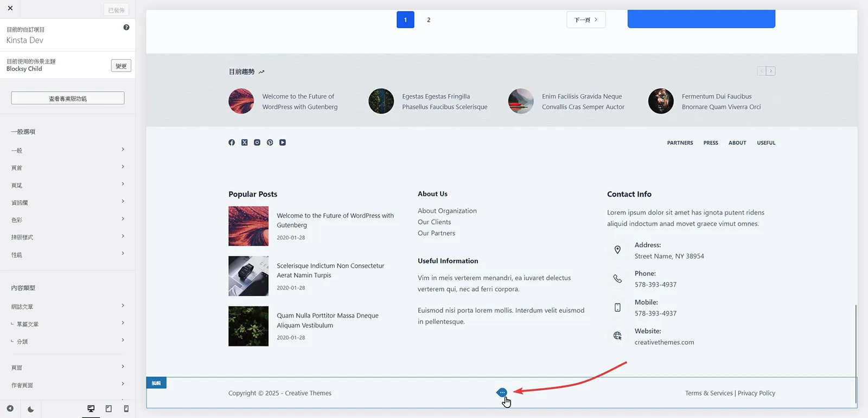Click the Pinterest social icon
This screenshot has height=418, width=868.
[x=270, y=143]
